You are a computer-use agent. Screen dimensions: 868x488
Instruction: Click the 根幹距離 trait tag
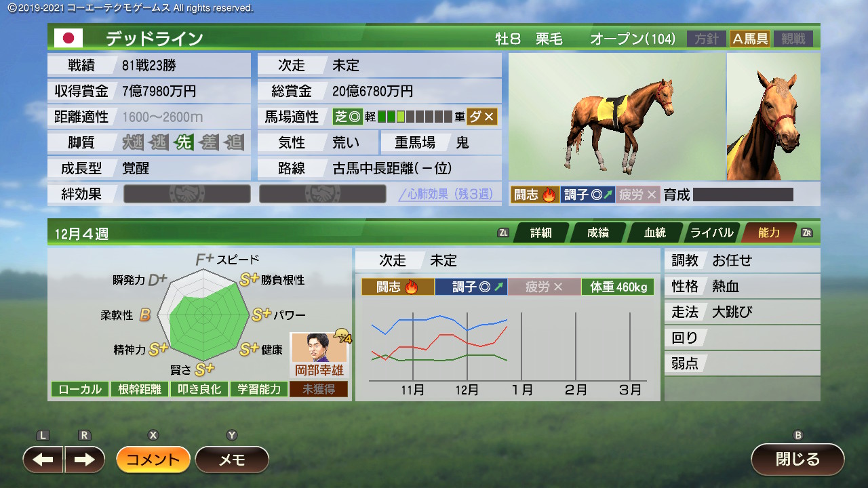(139, 389)
